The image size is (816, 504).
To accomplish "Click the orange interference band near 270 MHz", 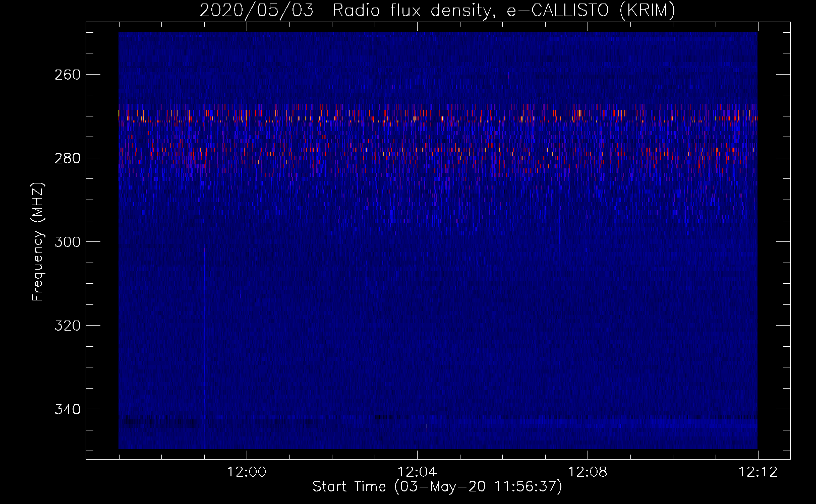I will (438, 115).
